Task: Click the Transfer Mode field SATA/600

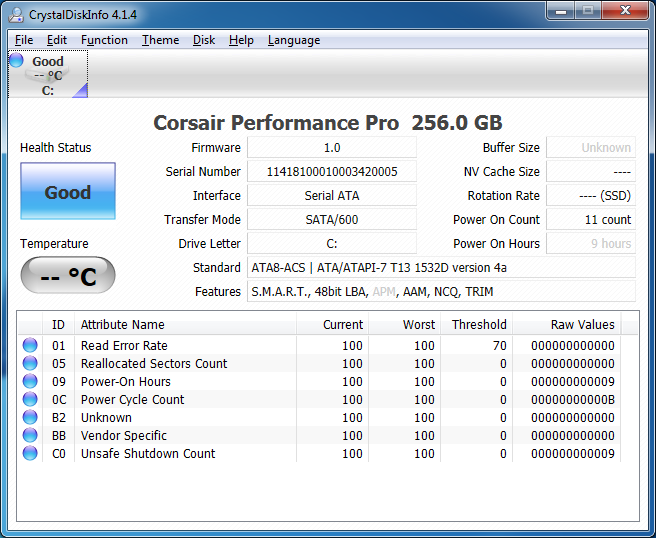Action: click(x=332, y=220)
